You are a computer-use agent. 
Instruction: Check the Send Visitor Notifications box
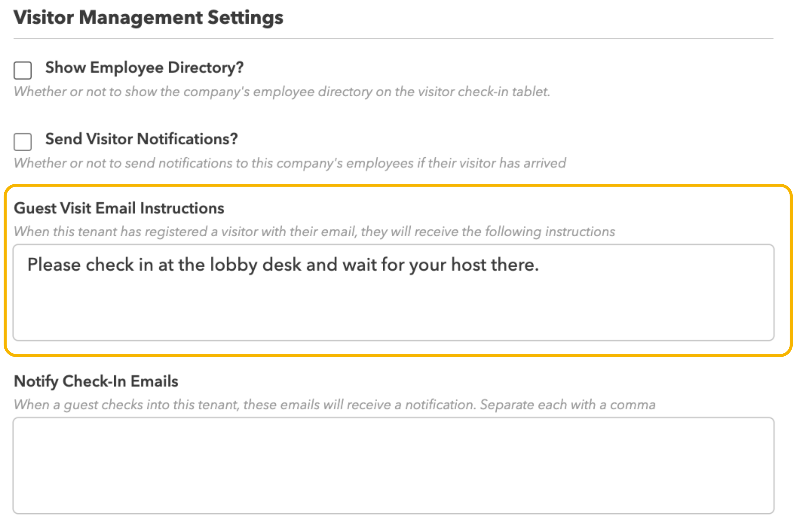click(x=23, y=142)
